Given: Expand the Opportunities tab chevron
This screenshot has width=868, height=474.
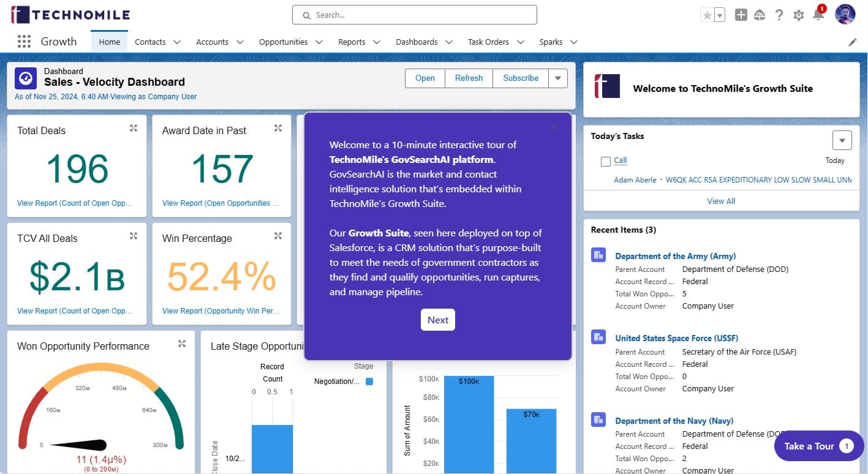Looking at the screenshot, I should point(319,42).
